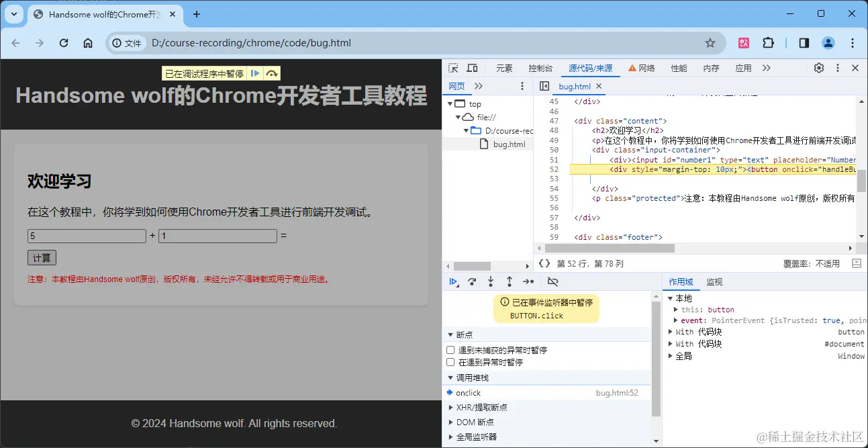Go back in browser history
Viewport: 868px width, 448px height.
tap(16, 43)
